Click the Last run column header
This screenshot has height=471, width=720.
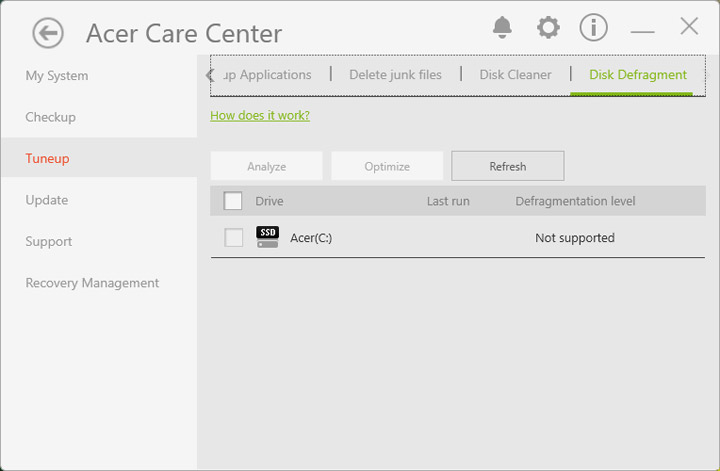click(x=448, y=201)
